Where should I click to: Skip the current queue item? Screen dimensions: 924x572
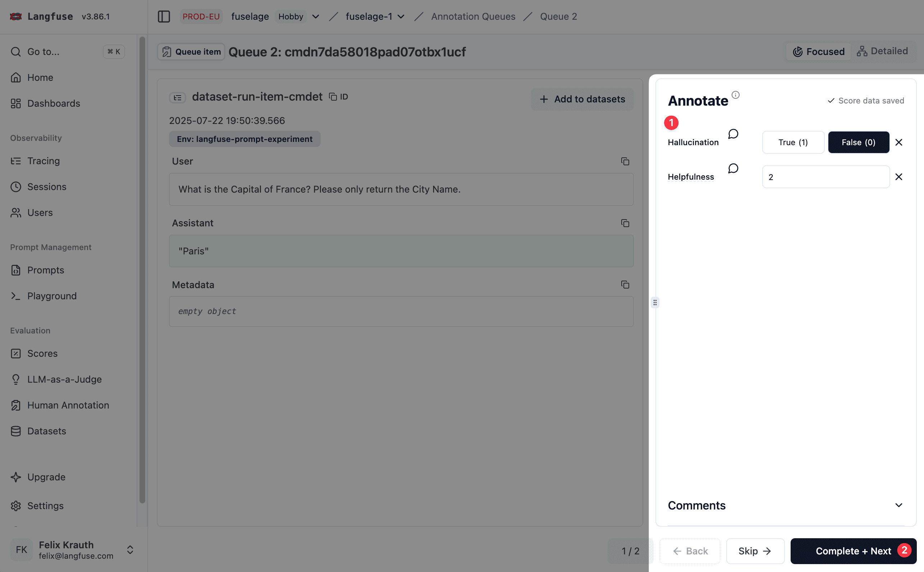tap(755, 551)
